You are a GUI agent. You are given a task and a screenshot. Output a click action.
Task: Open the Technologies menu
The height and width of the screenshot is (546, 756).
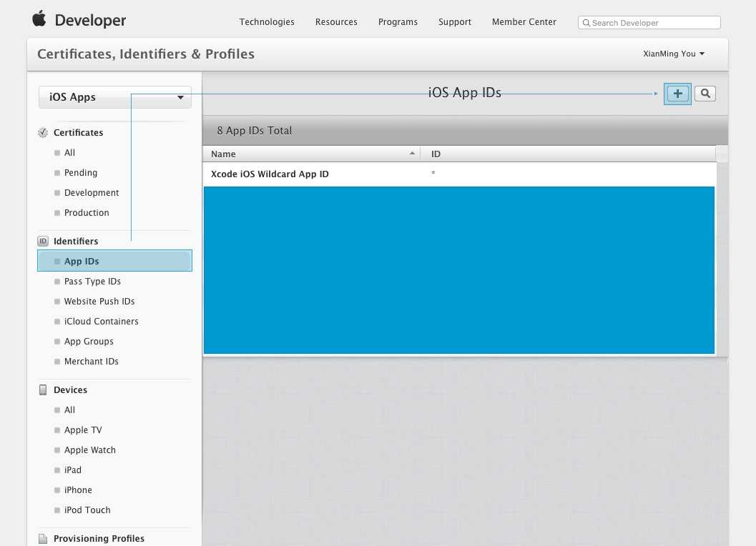[267, 21]
